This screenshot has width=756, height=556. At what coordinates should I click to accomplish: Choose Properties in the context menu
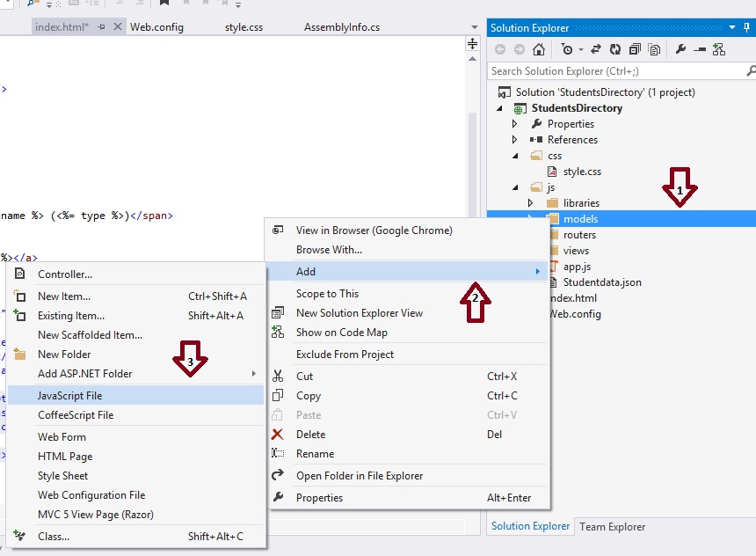(x=408, y=498)
